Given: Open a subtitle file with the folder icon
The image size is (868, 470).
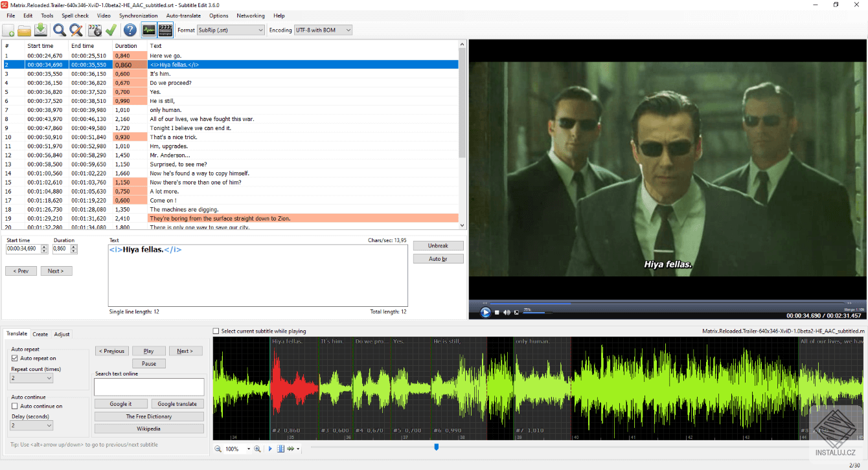Looking at the screenshot, I should tap(25, 30).
